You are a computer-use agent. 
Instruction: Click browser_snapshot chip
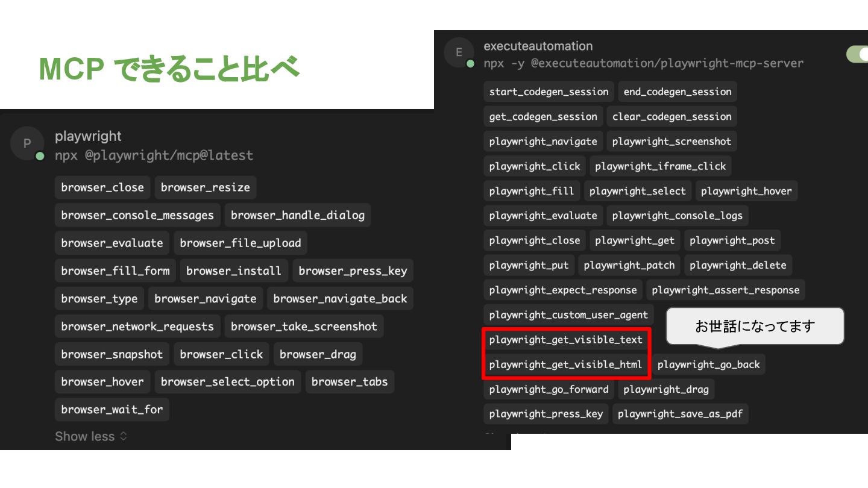coord(112,354)
